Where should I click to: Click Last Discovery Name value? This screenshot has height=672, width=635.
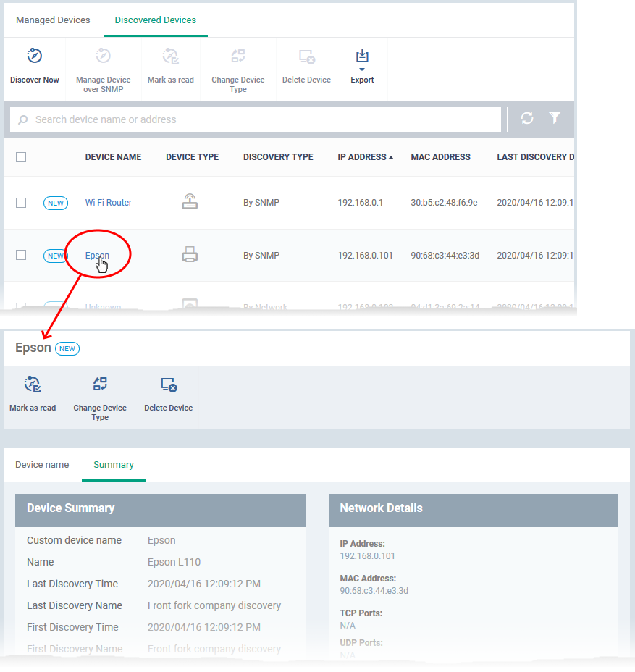(x=214, y=605)
